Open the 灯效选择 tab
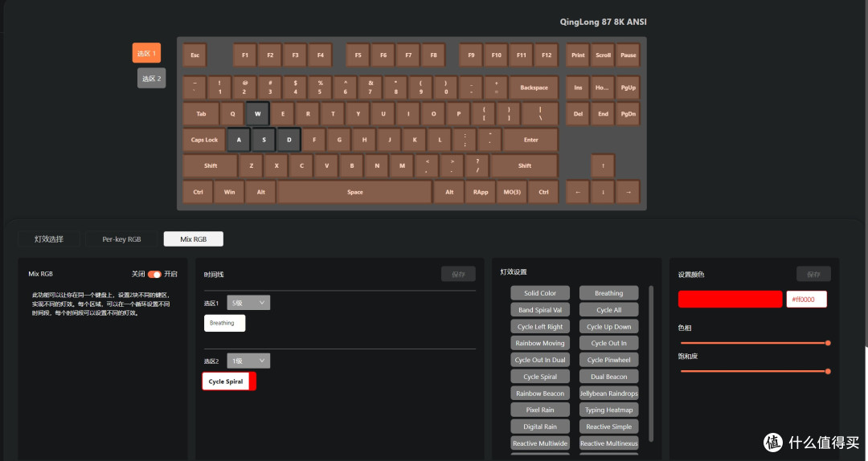This screenshot has height=461, width=868. [x=49, y=239]
